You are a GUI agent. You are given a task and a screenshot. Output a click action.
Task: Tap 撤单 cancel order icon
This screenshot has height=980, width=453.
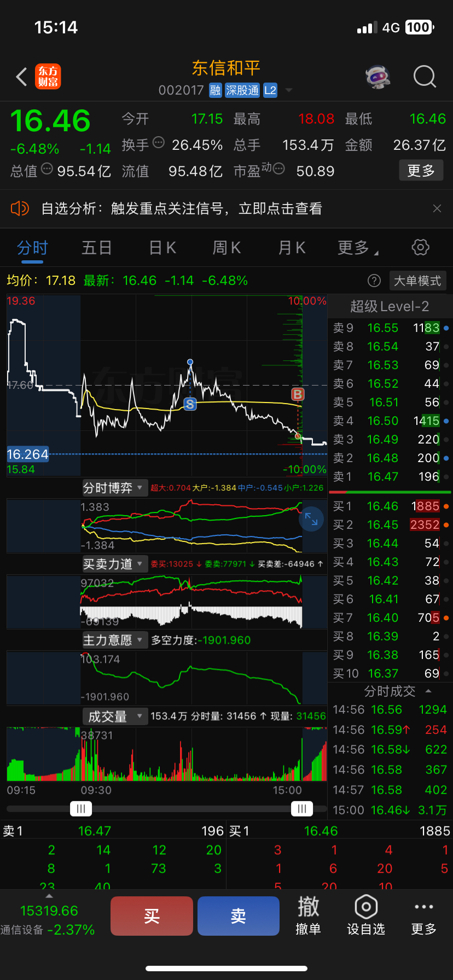click(x=308, y=916)
